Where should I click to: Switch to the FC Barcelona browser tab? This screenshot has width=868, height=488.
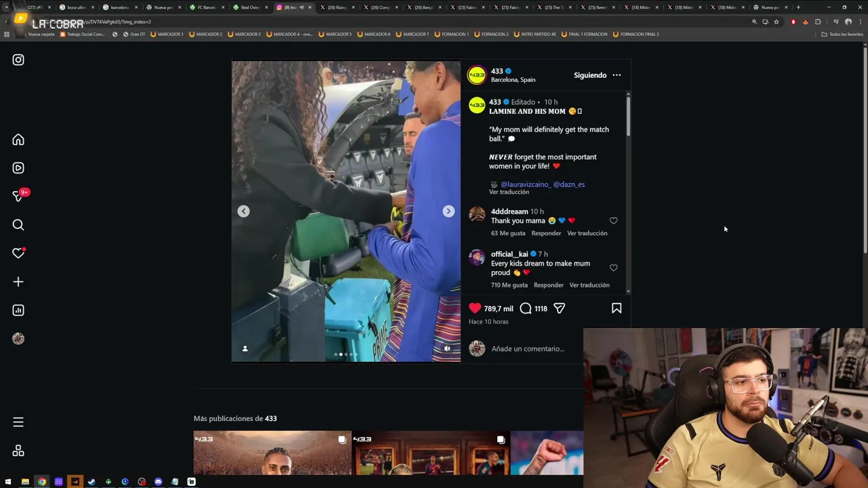(x=206, y=7)
